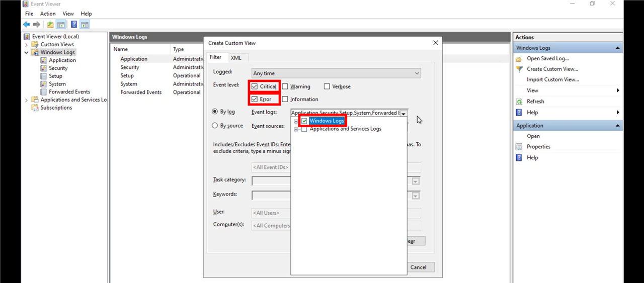Collapse the Windows Logs section in Actions

click(617, 48)
